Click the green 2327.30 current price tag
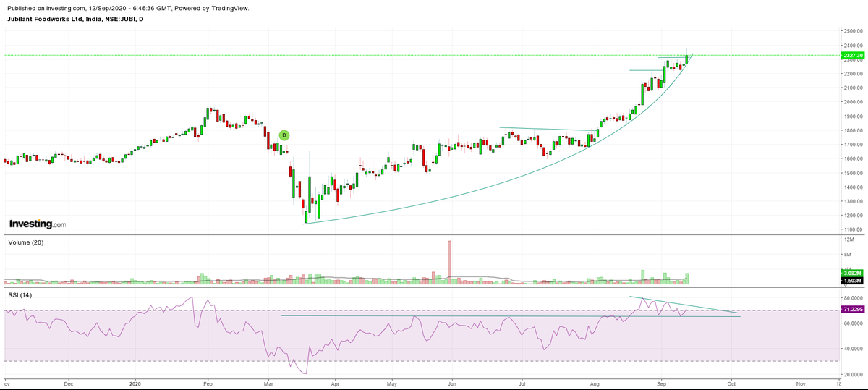This screenshot has width=868, height=390. tap(854, 55)
